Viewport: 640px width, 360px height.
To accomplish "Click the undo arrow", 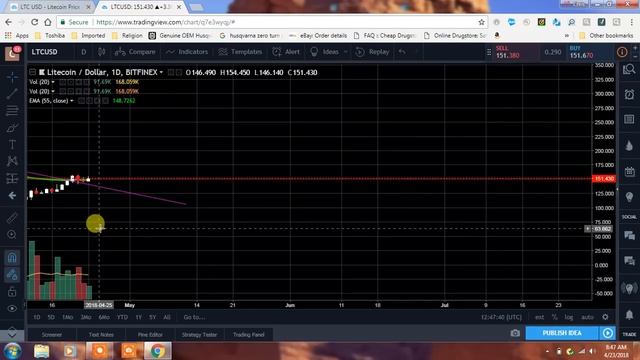I will click(x=402, y=52).
